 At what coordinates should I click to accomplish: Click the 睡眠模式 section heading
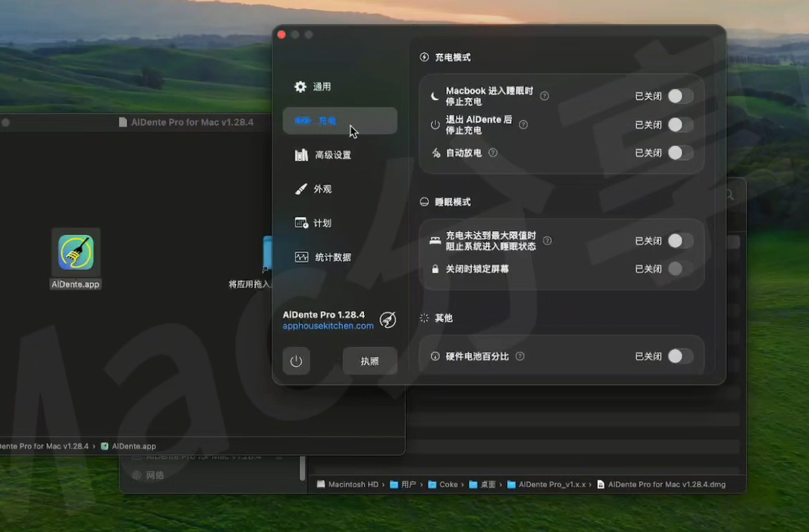click(452, 202)
